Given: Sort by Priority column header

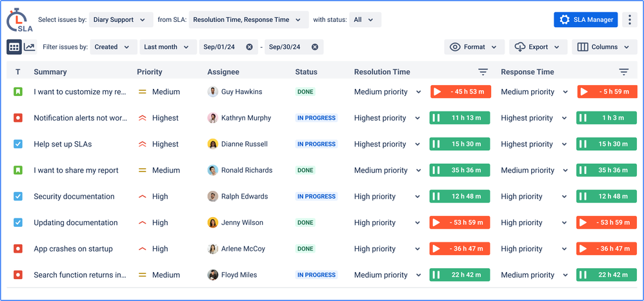Looking at the screenshot, I should click(x=150, y=72).
